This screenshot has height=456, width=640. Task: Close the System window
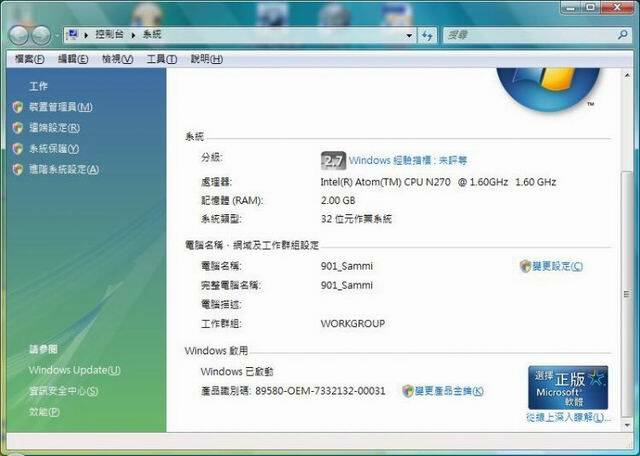pyautogui.click(x=617, y=7)
